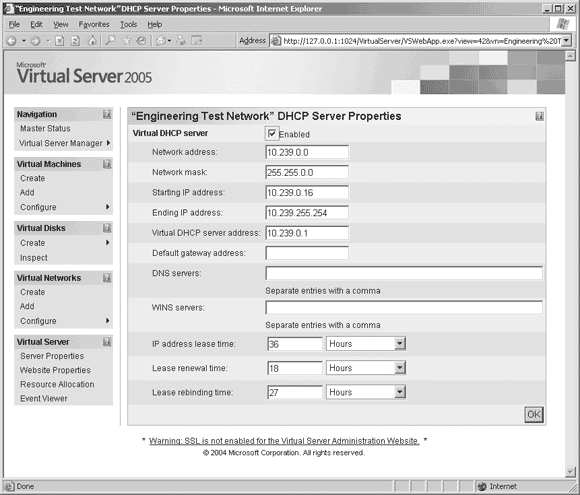Open Resource Allocation link
The height and width of the screenshot is (495, 580).
click(x=57, y=384)
